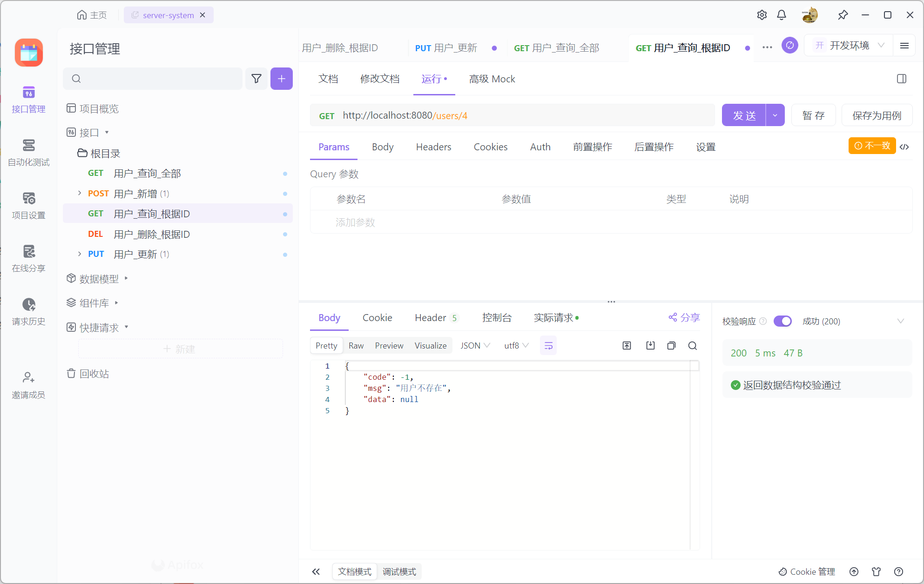Image resolution: width=924 pixels, height=584 pixels.
Task: Click the request URL field
Action: tap(512, 115)
